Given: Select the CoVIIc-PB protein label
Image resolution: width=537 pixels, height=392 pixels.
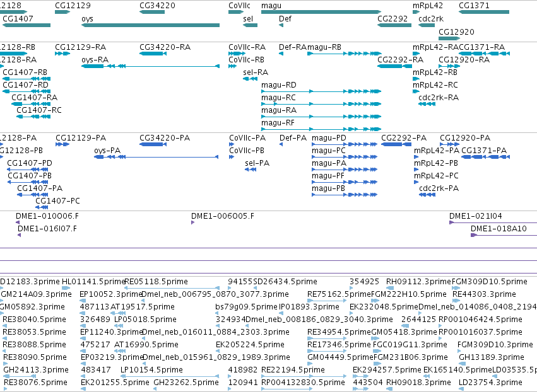Looking at the screenshot, I should pyautogui.click(x=247, y=151).
